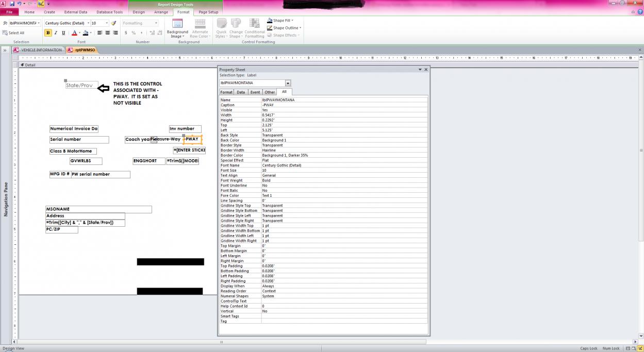Image resolution: width=644 pixels, height=352 pixels.
Task: Click the Save icon in quick access toolbar
Action: pos(12,4)
